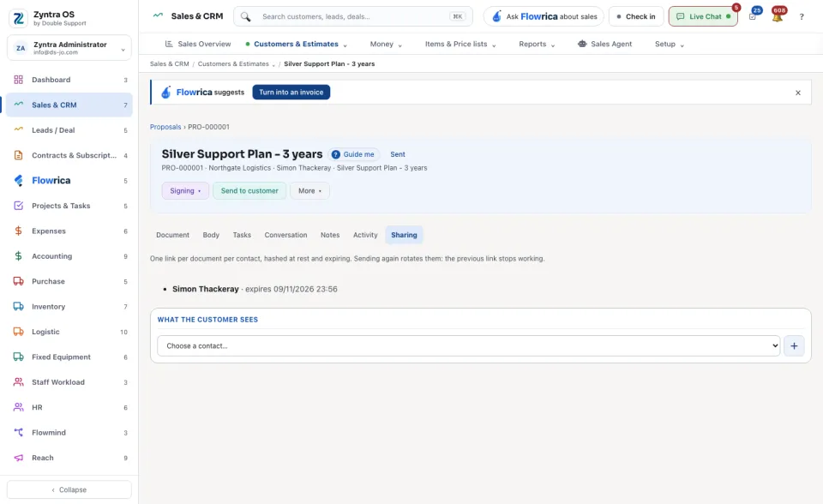Click the Sales & CRM sidebar label
Viewport: 823px width, 504px height.
point(54,105)
